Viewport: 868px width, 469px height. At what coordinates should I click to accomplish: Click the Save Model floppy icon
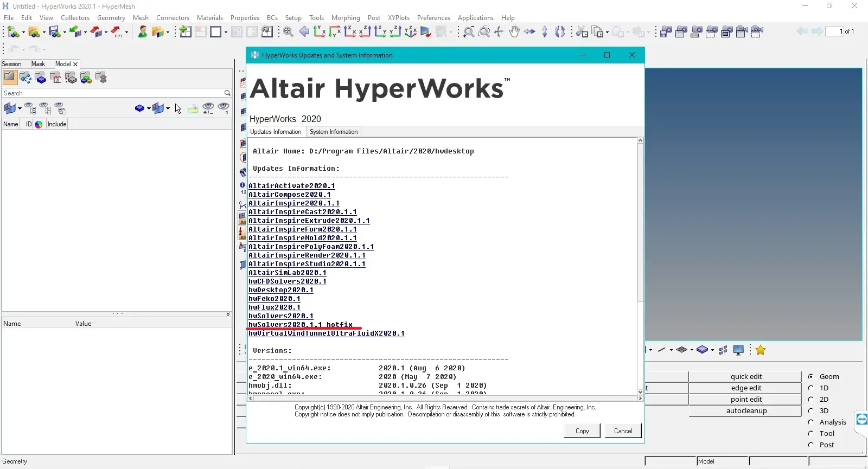pyautogui.click(x=54, y=32)
